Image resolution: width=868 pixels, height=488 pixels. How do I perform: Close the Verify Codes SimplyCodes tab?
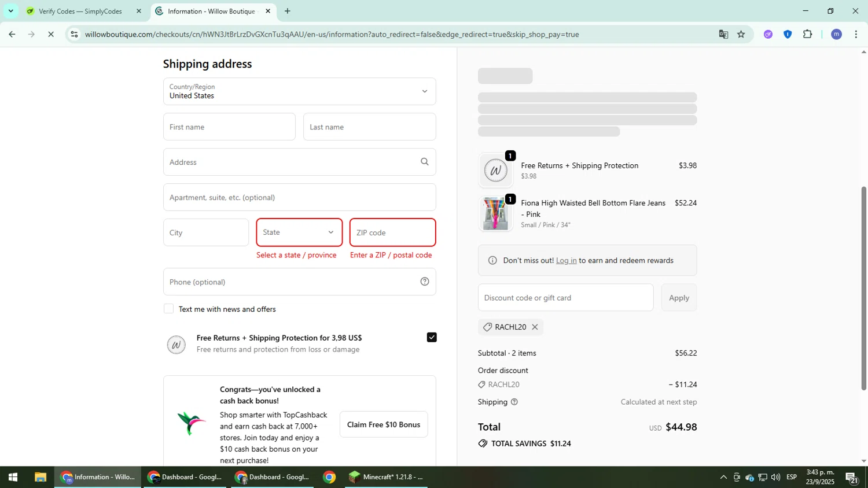click(x=138, y=11)
